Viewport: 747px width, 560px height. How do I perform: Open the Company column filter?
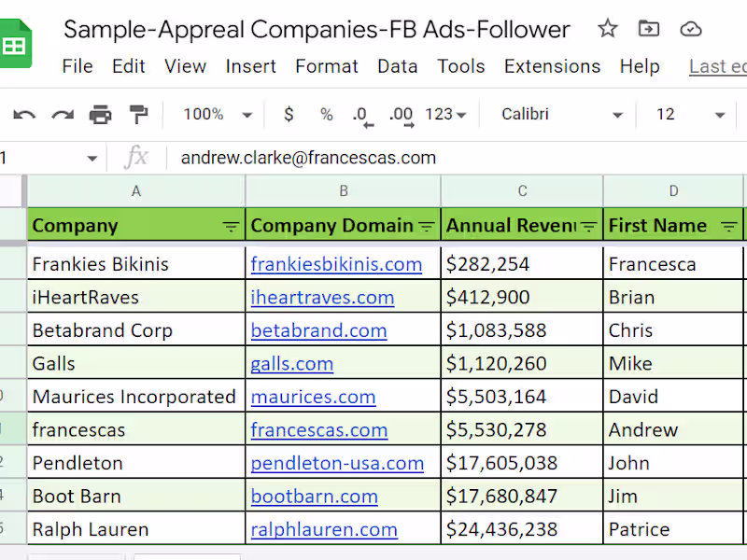[231, 227]
